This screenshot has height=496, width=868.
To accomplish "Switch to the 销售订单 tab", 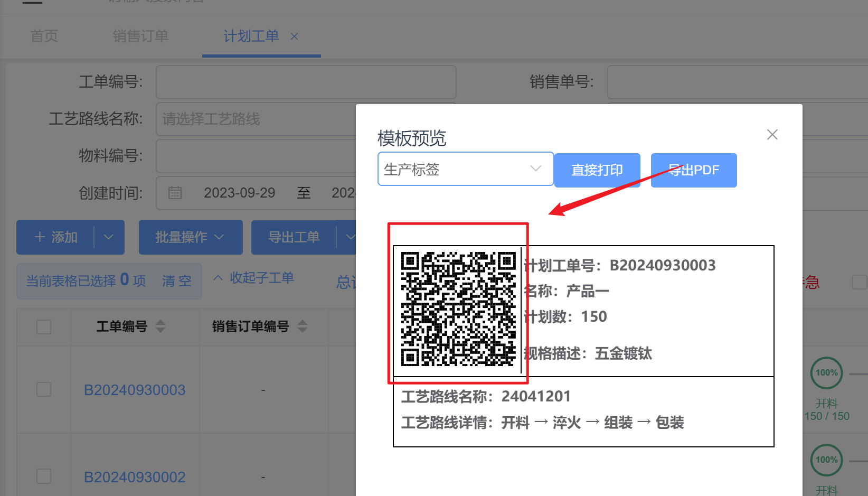I will coord(140,36).
